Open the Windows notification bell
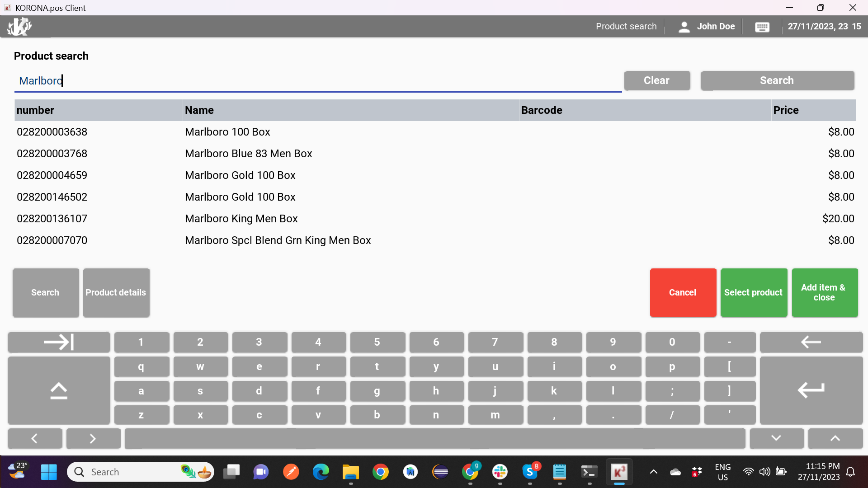Image resolution: width=868 pixels, height=488 pixels. [850, 472]
